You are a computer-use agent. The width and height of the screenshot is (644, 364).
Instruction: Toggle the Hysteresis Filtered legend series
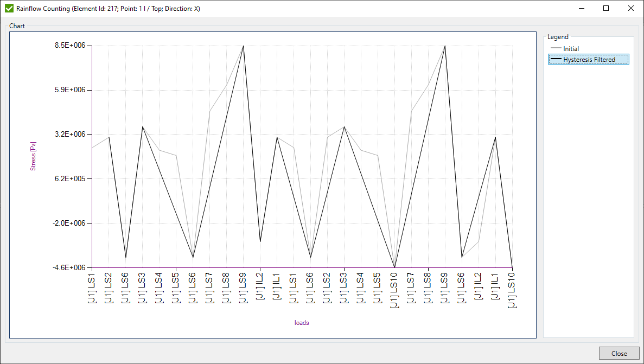click(x=589, y=60)
